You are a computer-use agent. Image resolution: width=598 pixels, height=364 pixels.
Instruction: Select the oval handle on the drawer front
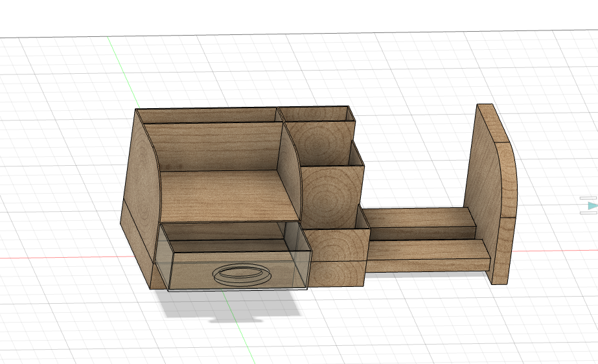tap(242, 274)
